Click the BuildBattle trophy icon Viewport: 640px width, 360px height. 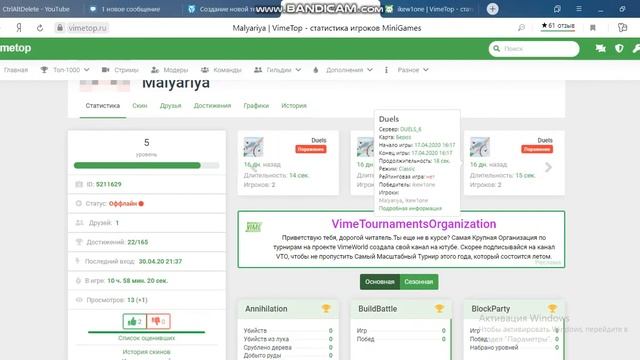pyautogui.click(x=439, y=309)
